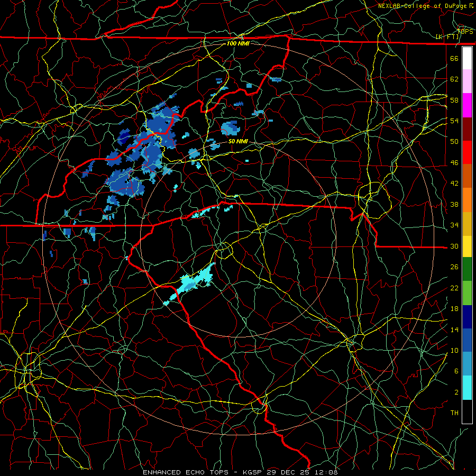Click the 'TOPS' legend title
The image size is (476, 476).
point(465,32)
